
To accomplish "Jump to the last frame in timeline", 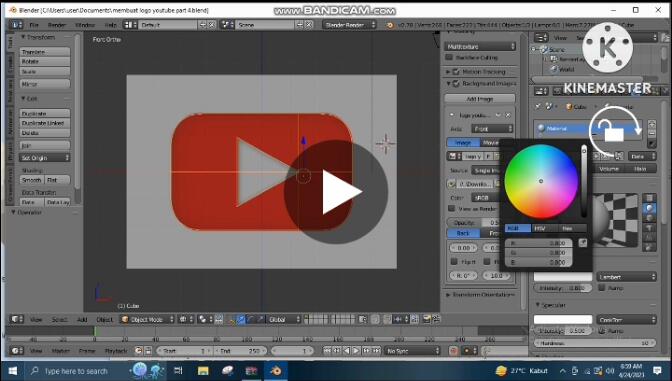I will (376, 351).
